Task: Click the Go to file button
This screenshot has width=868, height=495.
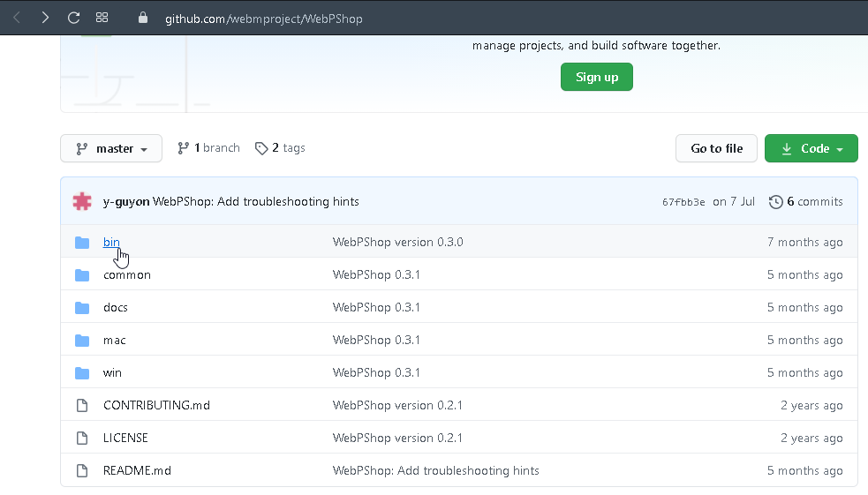Action: click(716, 148)
